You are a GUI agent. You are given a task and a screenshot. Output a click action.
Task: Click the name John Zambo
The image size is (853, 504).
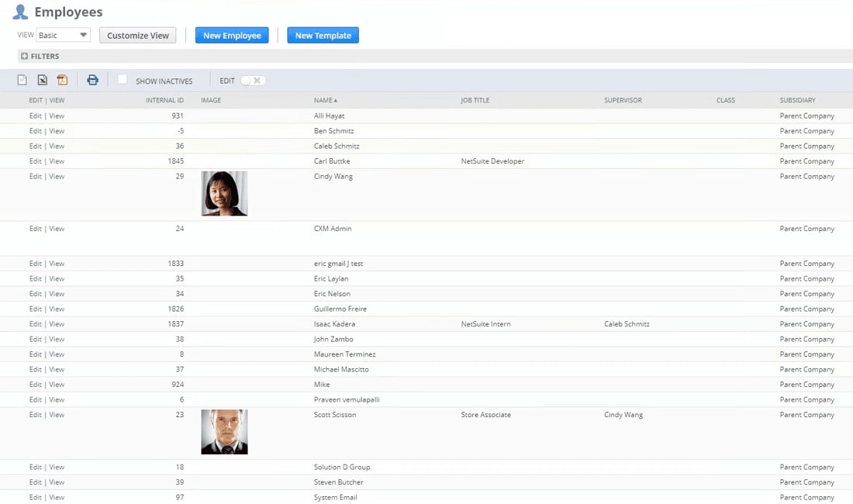click(333, 340)
